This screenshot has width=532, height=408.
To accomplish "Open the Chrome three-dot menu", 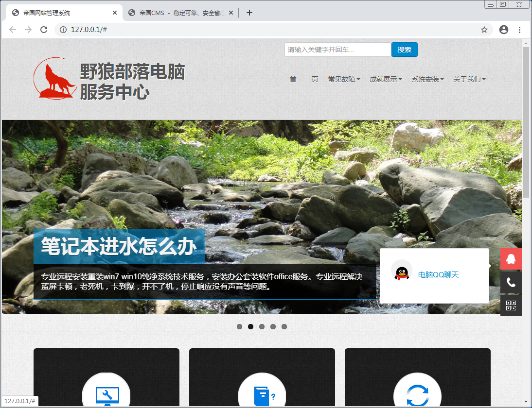I will coord(519,30).
